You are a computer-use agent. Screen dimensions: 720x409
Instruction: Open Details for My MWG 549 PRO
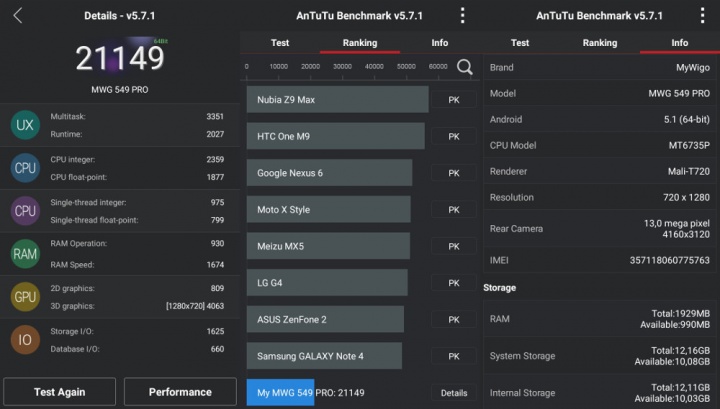tap(454, 393)
